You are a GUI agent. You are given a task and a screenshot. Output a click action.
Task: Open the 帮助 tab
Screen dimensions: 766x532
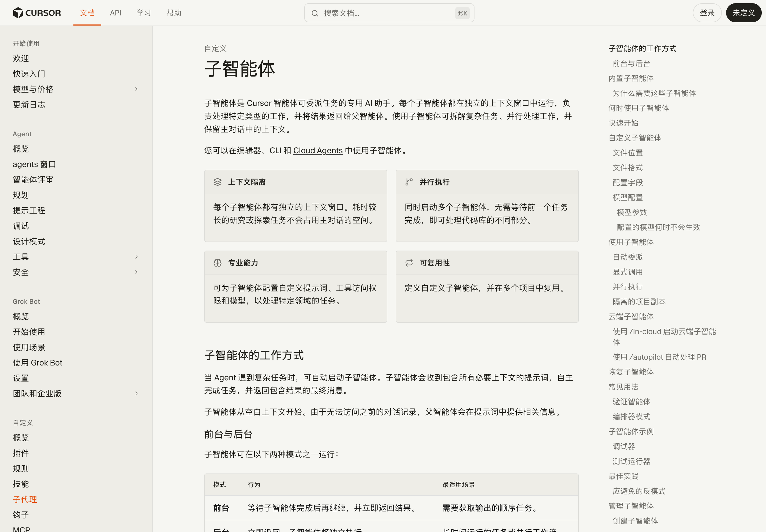174,13
